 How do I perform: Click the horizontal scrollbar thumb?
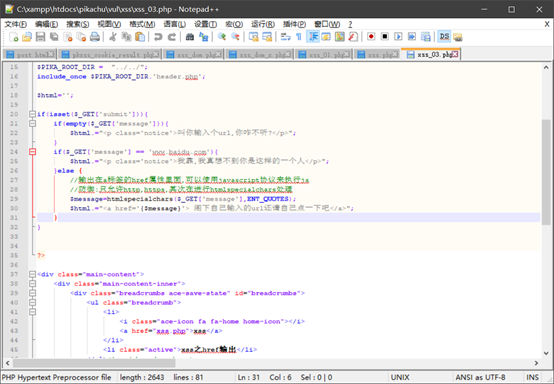point(94,363)
